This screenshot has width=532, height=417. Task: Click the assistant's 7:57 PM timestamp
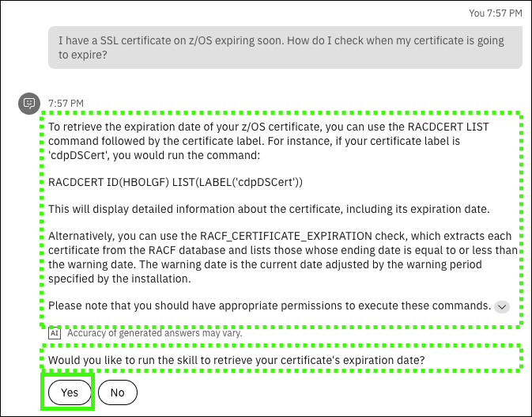coord(66,103)
